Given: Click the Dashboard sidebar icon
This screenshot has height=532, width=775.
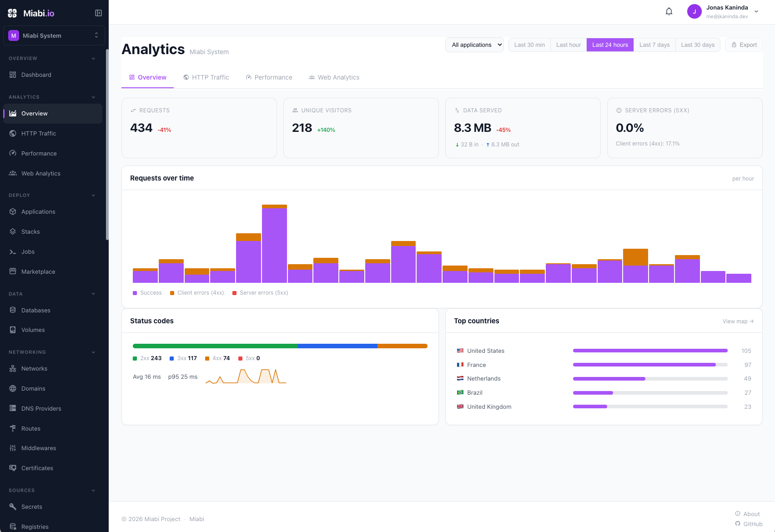Looking at the screenshot, I should tap(13, 75).
